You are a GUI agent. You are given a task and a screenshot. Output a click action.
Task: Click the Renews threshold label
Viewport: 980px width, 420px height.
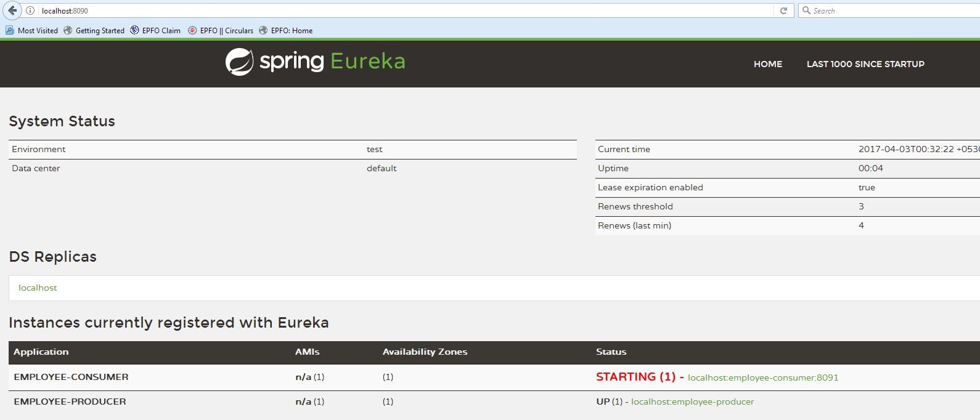pos(635,206)
